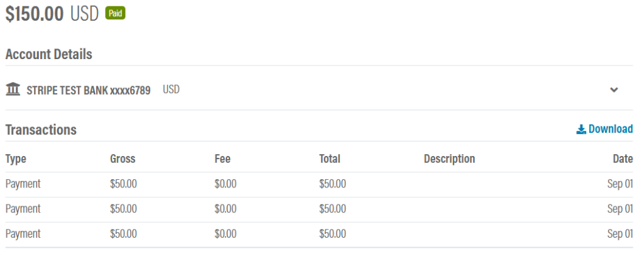Screen dimensions: 644x256
Task: Select the Transactions section heading
Action: point(41,130)
